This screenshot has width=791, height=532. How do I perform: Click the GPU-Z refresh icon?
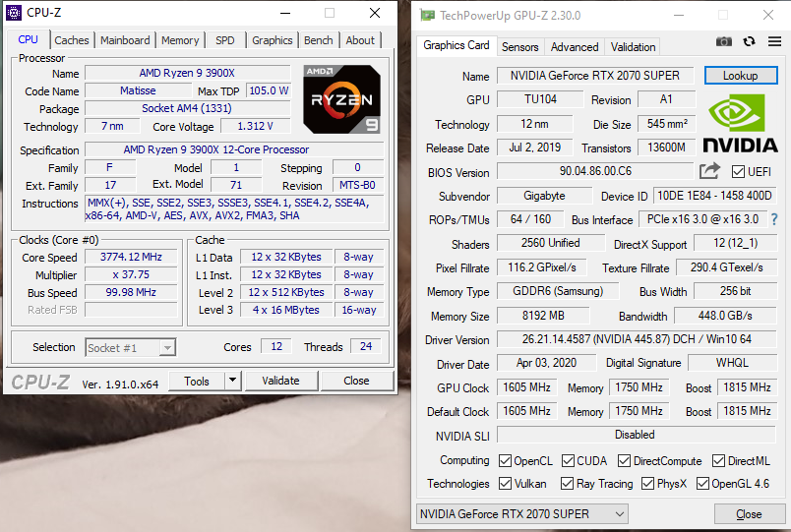point(749,41)
